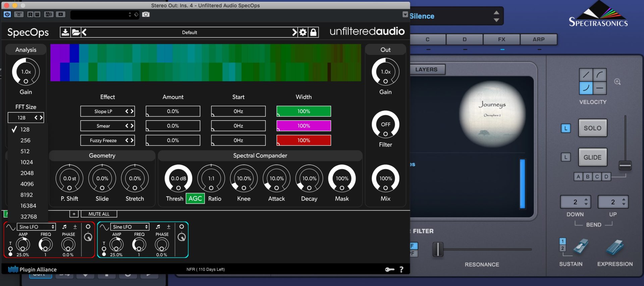
Task: Click the save preset icon in SpecOps
Action: (65, 32)
